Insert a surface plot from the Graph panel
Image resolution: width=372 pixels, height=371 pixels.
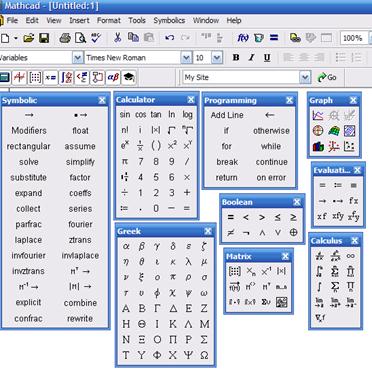pos(334,131)
